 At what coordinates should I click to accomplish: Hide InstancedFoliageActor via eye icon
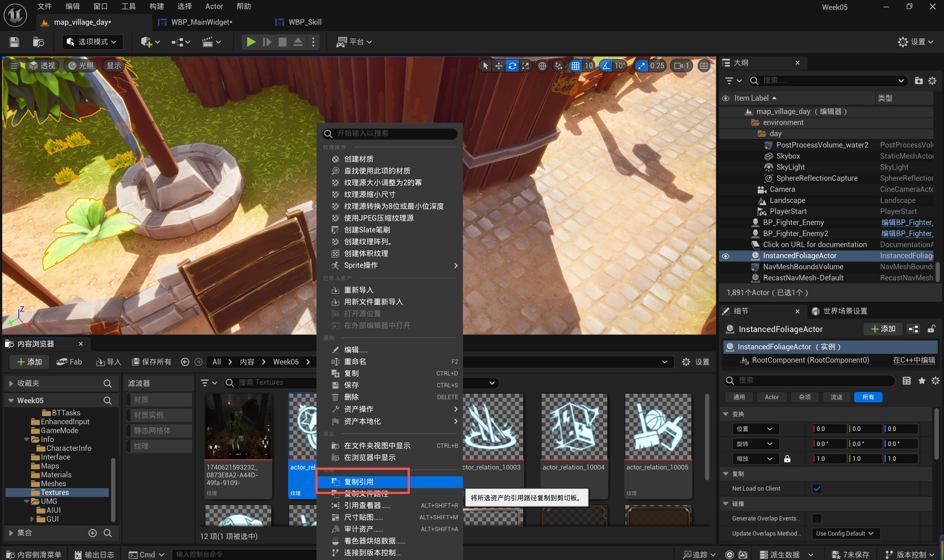(725, 256)
